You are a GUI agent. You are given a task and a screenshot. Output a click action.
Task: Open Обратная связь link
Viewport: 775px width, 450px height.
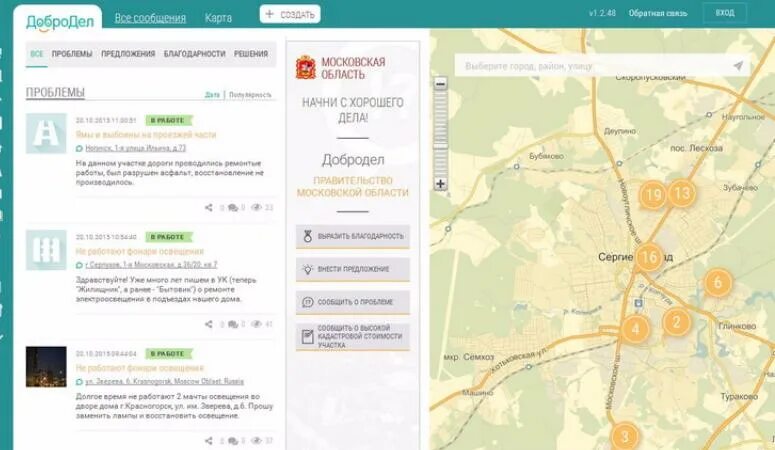click(658, 13)
